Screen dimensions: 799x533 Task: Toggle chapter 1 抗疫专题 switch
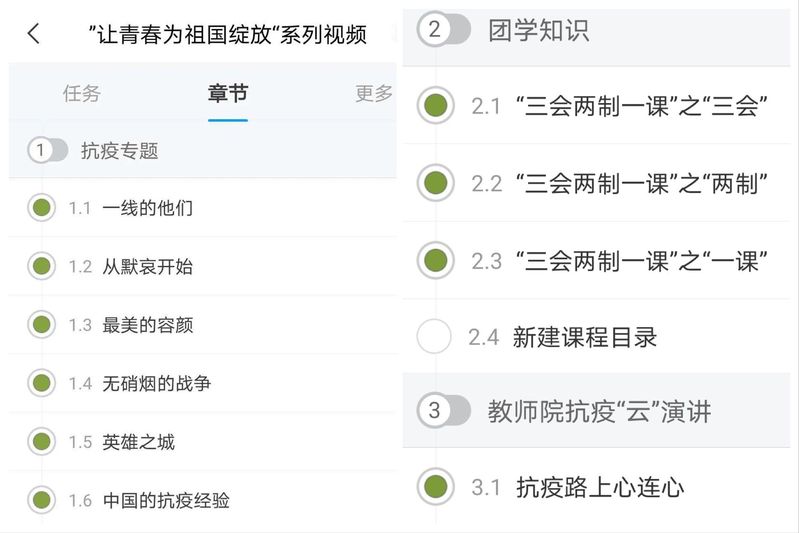coord(47,151)
